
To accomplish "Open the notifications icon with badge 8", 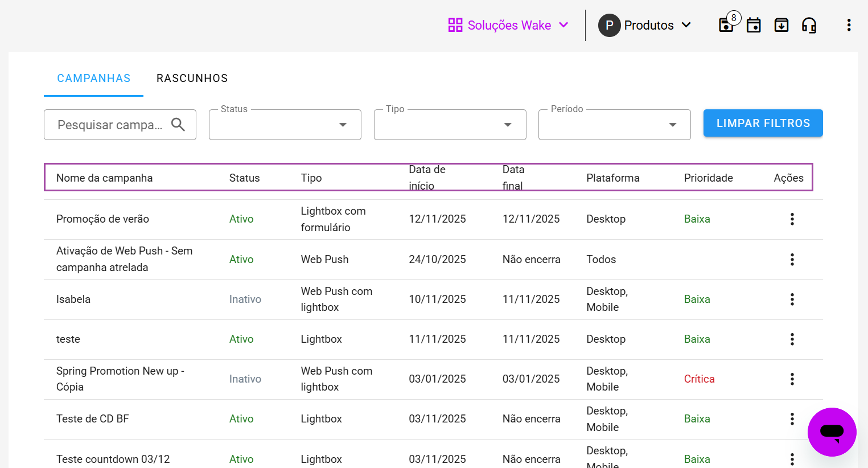I will pos(726,25).
